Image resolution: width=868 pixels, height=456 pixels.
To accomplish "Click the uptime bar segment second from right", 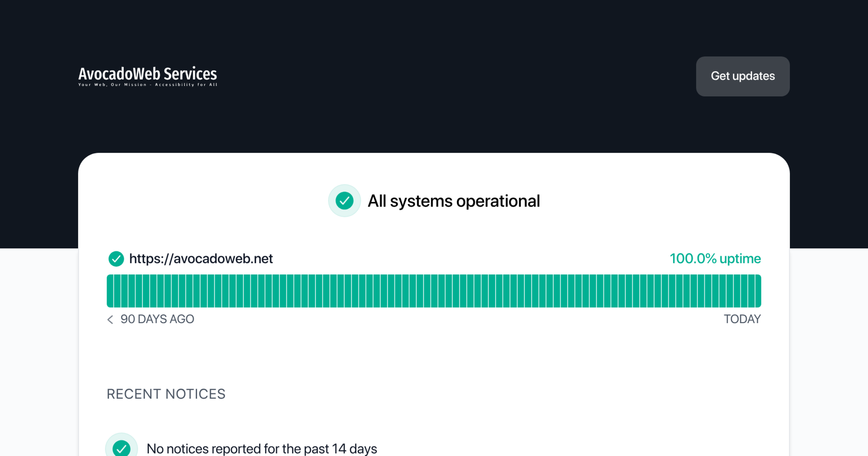I will click(x=751, y=291).
